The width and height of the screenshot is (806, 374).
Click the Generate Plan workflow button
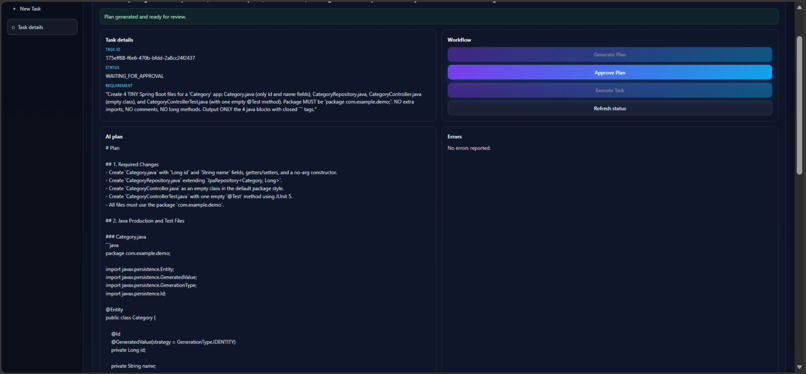point(610,54)
